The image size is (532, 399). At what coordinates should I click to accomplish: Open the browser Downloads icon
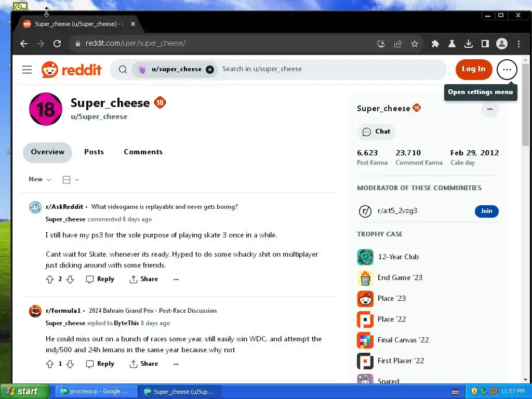click(x=468, y=44)
